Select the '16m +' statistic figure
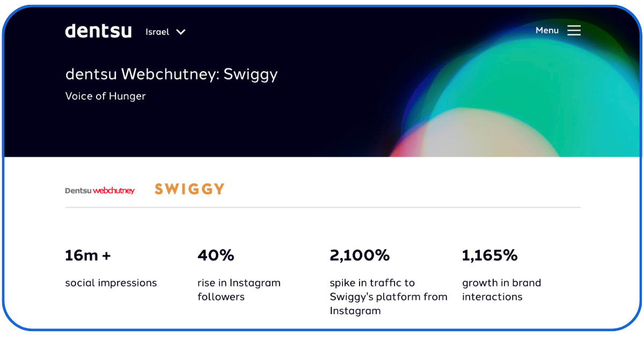 (87, 255)
